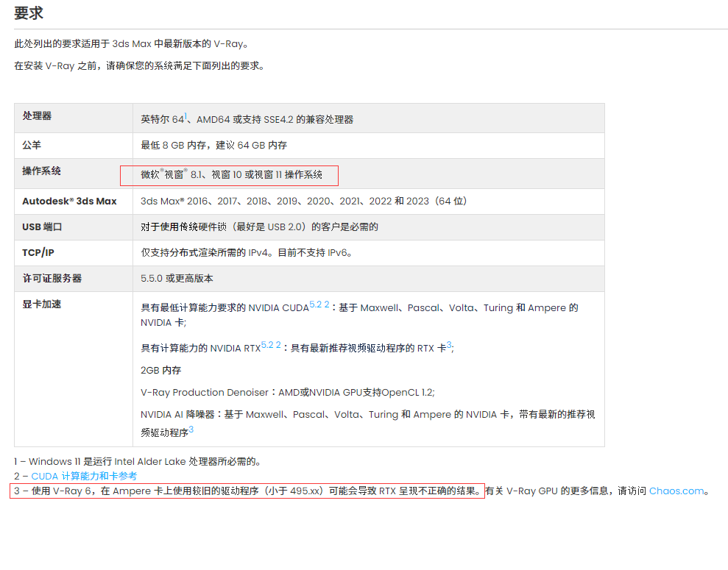Select the 公羊 row label
Viewport: 728px width, 570px height.
click(32, 145)
